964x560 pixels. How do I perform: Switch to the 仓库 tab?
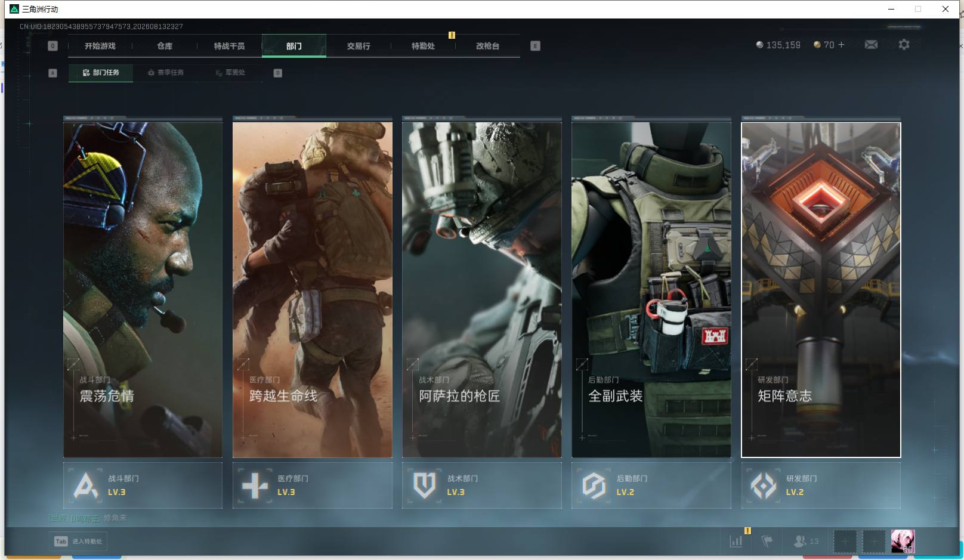pyautogui.click(x=165, y=46)
